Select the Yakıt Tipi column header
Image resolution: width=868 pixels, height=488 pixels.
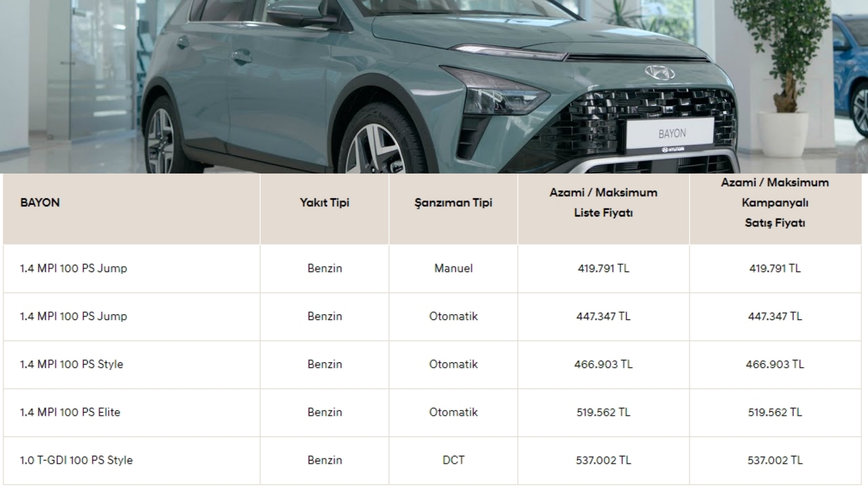tap(324, 203)
